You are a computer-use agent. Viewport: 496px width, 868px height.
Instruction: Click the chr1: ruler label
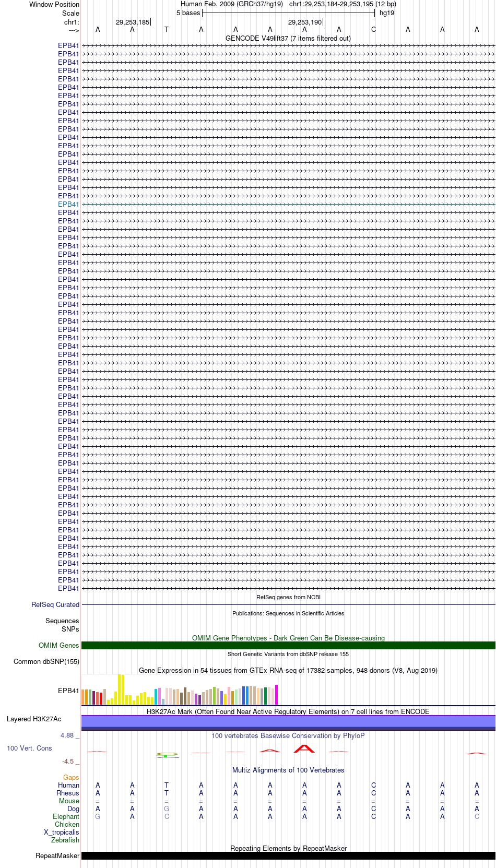(72, 22)
